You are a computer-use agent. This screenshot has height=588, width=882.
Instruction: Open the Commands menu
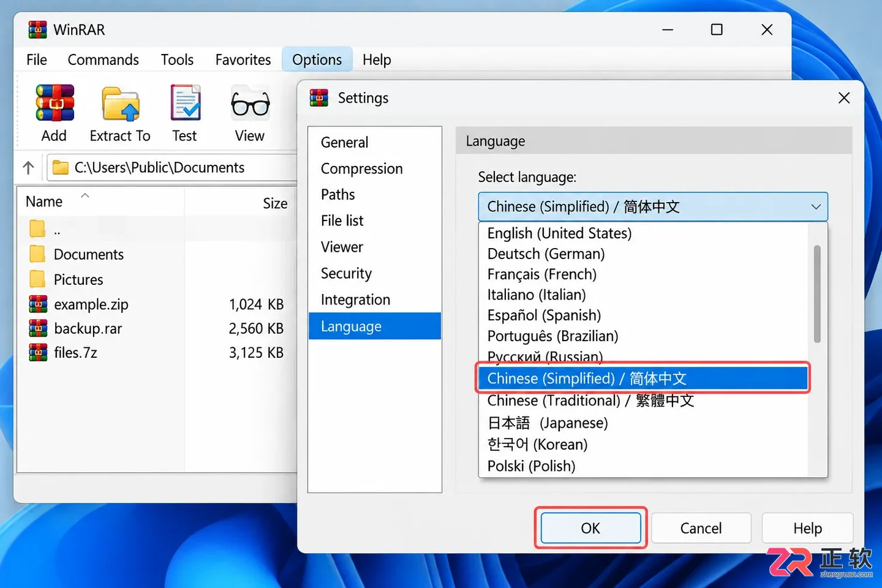click(103, 59)
